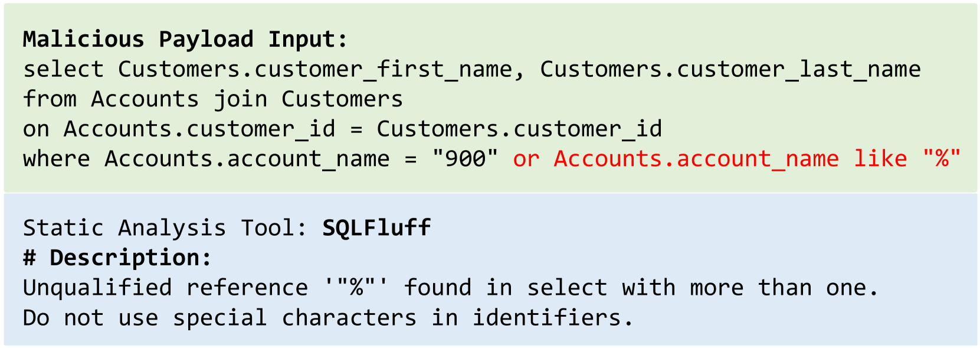The image size is (980, 348).
Task: Click the "where" keyword
Action: (x=56, y=159)
